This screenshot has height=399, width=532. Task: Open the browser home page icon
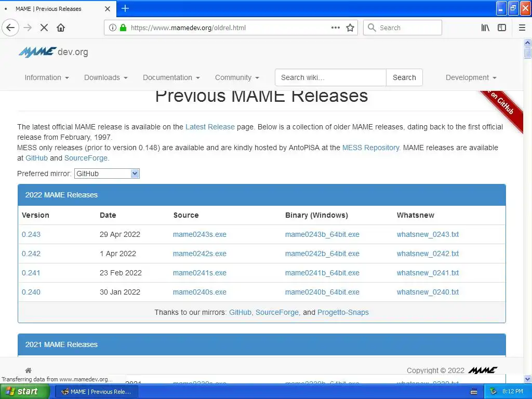coord(61,28)
